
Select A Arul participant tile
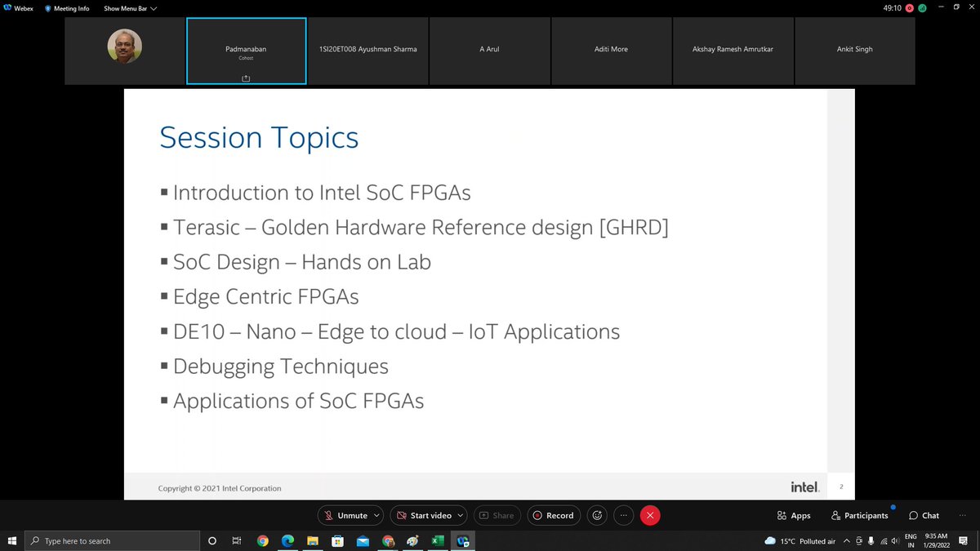pyautogui.click(x=489, y=51)
